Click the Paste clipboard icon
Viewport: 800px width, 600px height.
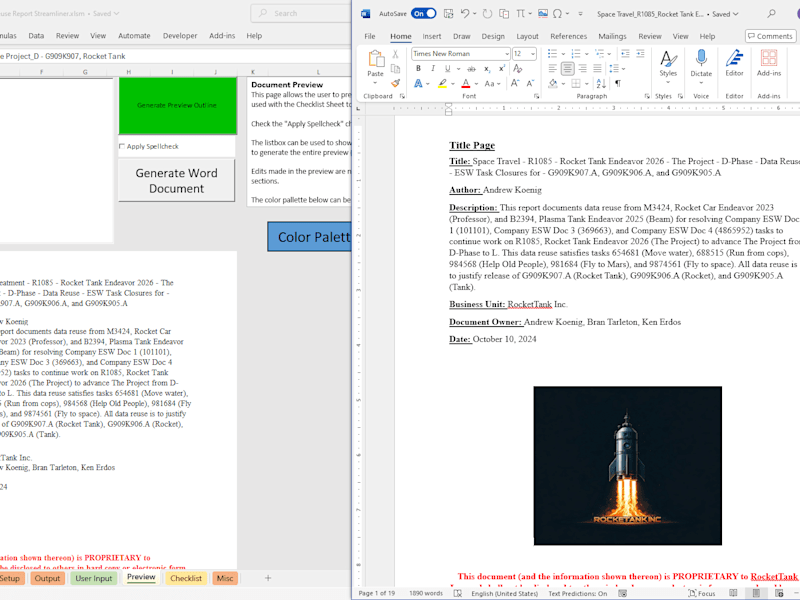click(376, 59)
